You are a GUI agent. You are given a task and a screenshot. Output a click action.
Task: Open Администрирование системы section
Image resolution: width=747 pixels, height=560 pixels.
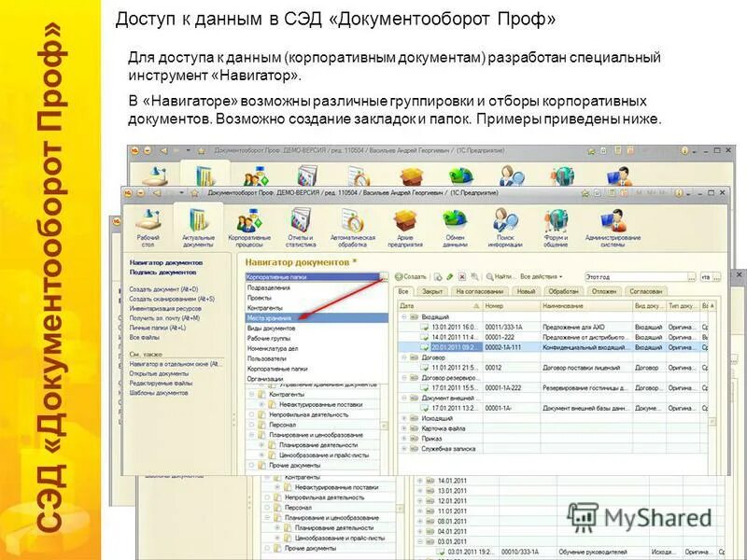[613, 228]
